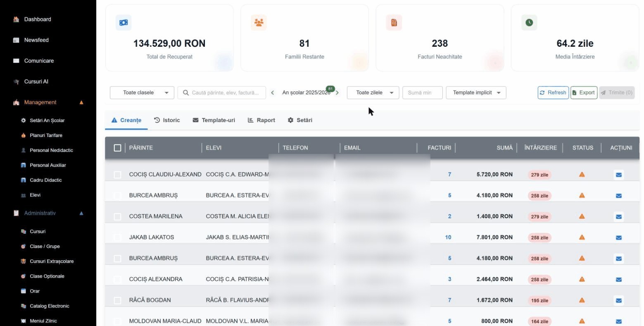Tick the select-all checkbox in table header
The width and height of the screenshot is (644, 326).
[x=117, y=148]
